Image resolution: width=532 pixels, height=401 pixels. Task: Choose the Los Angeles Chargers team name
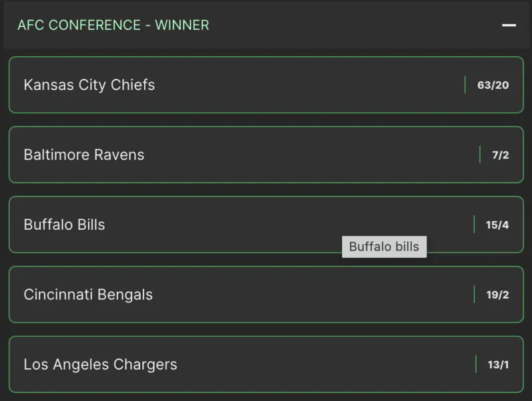click(100, 365)
